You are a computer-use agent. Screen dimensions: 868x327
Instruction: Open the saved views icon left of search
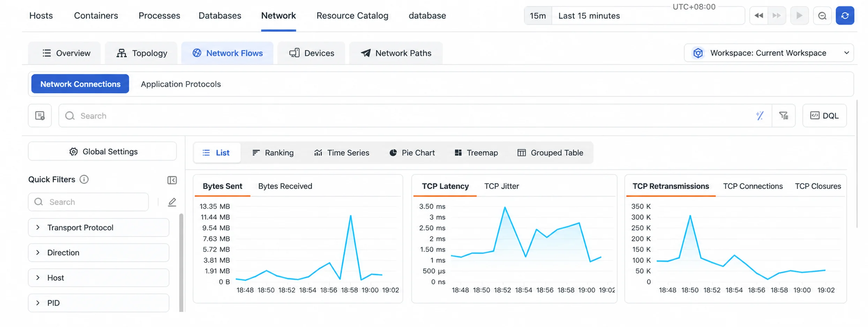40,116
